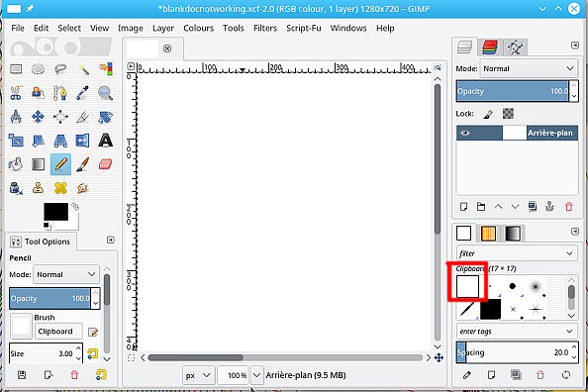Screen dimensions: 588x392
Task: Select the Text tool
Action: coord(105,141)
